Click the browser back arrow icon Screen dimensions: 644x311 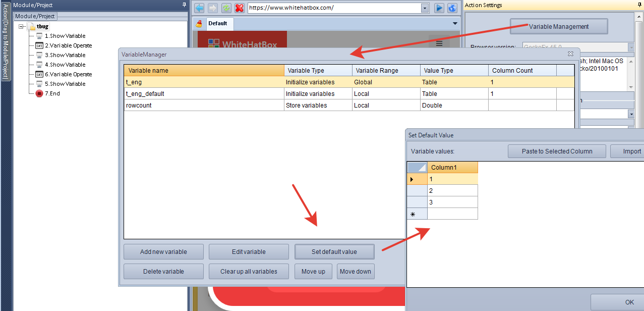pyautogui.click(x=199, y=8)
